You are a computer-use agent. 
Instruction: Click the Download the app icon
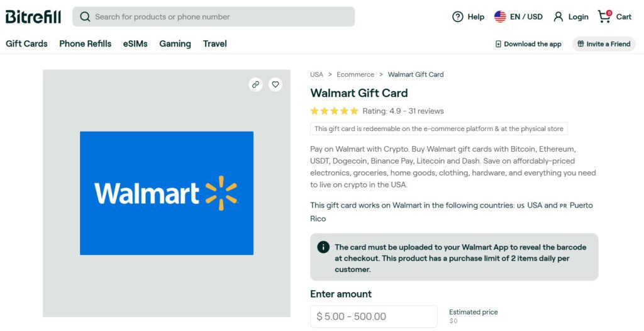click(498, 44)
